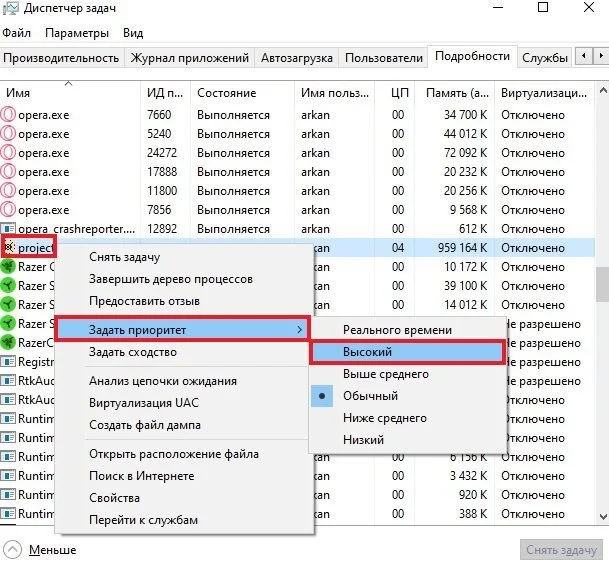The image size is (609, 571).
Task: Click the Razer icon in the 39 100 K row
Action: pyautogui.click(x=8, y=286)
